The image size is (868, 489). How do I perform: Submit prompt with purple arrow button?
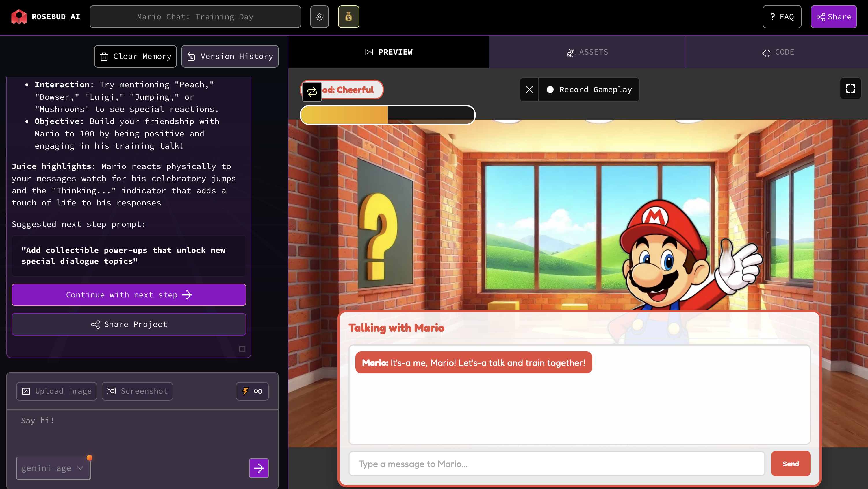pyautogui.click(x=258, y=468)
